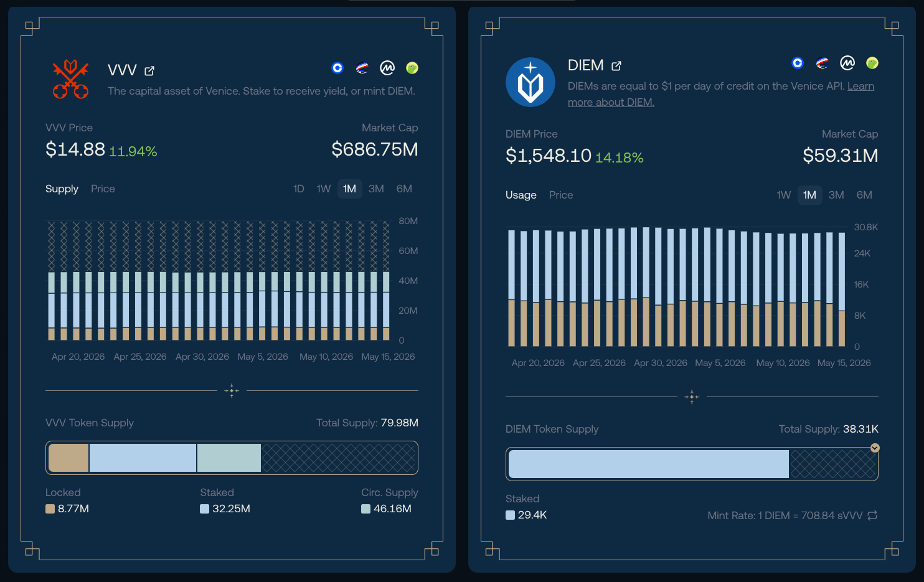Click the VVV token title

(122, 70)
